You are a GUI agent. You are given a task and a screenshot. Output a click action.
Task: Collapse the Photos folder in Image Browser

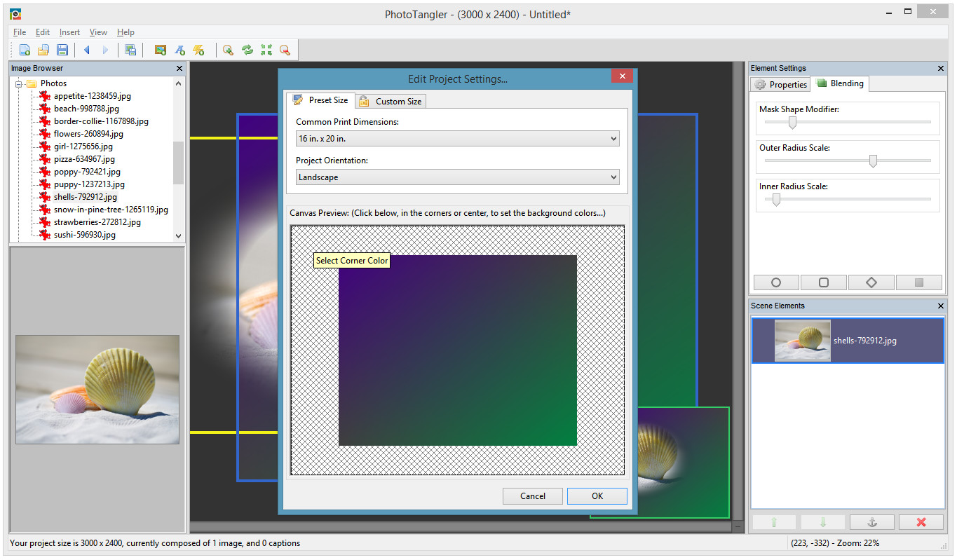(x=18, y=83)
